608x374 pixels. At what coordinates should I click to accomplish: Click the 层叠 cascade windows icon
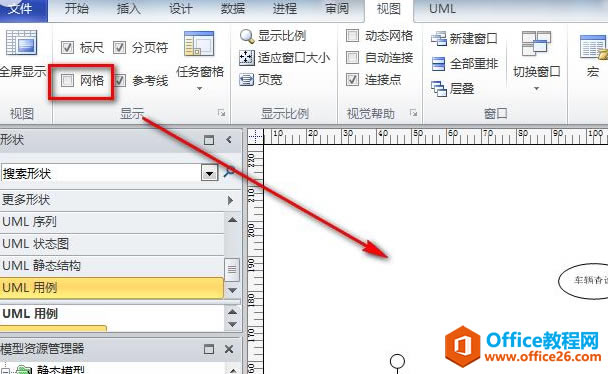(439, 89)
